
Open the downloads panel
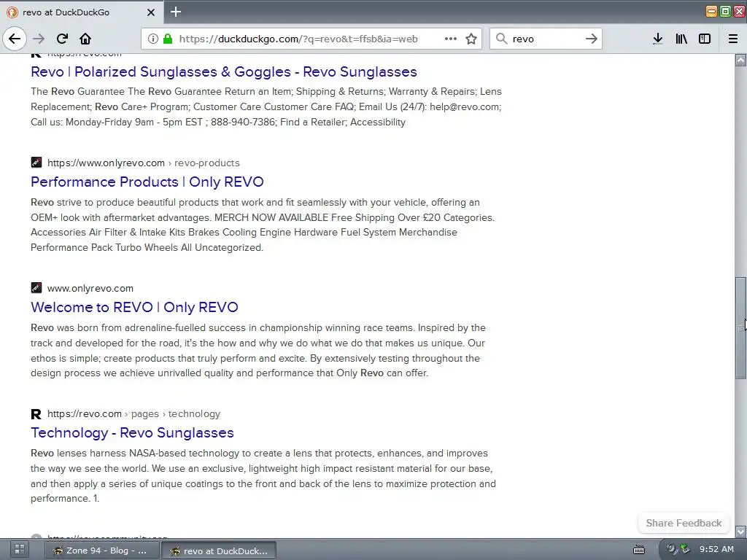pyautogui.click(x=657, y=39)
